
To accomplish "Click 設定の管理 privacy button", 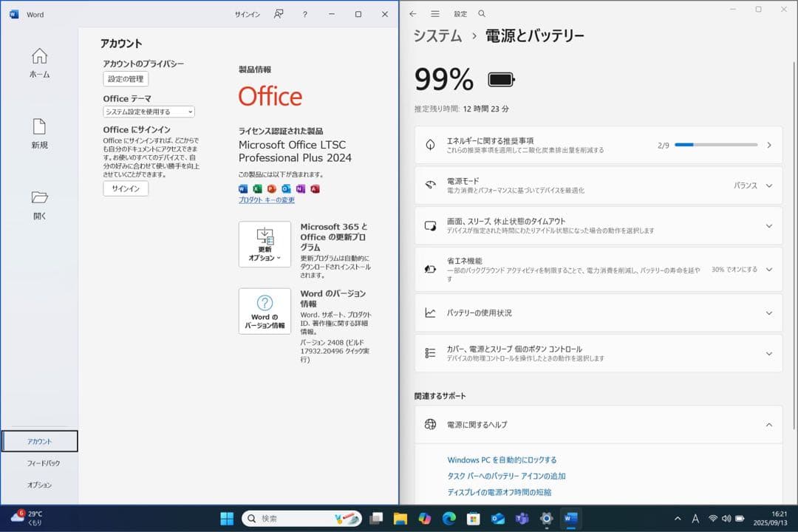I will pyautogui.click(x=126, y=79).
